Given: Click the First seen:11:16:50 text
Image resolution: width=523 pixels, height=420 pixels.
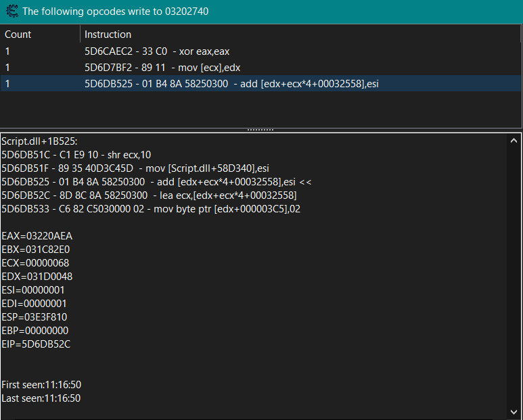Looking at the screenshot, I should pyautogui.click(x=41, y=385).
